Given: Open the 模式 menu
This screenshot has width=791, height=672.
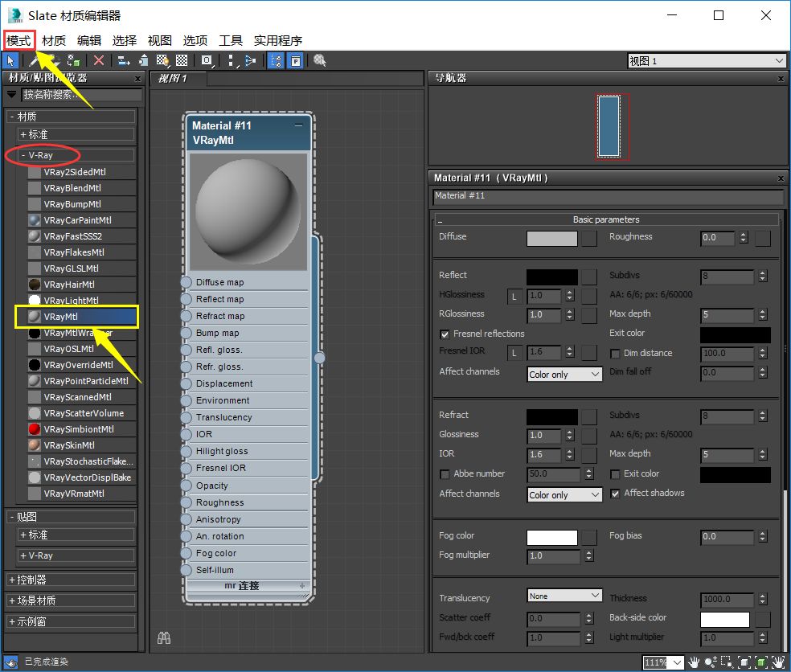Looking at the screenshot, I should (x=18, y=40).
